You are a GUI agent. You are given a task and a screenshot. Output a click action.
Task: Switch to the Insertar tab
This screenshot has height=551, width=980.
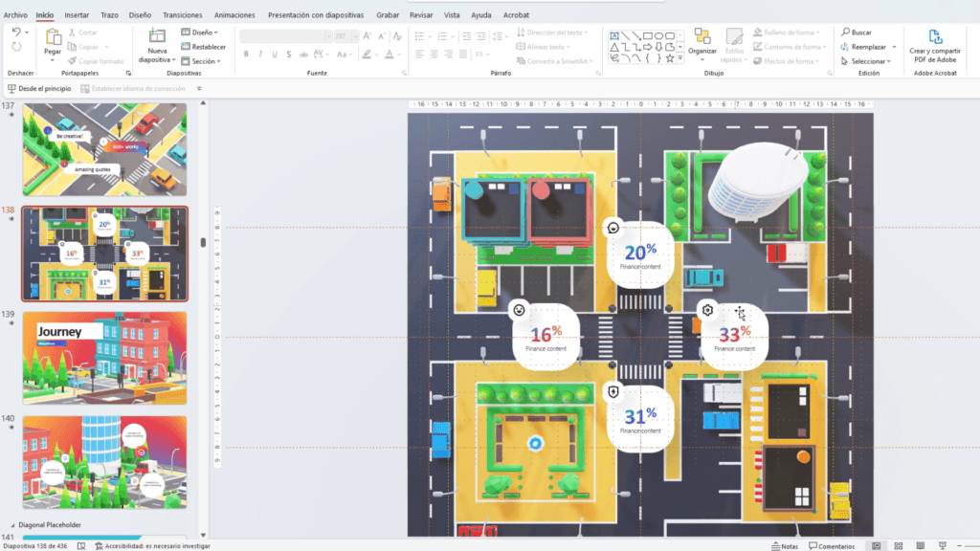pos(77,15)
